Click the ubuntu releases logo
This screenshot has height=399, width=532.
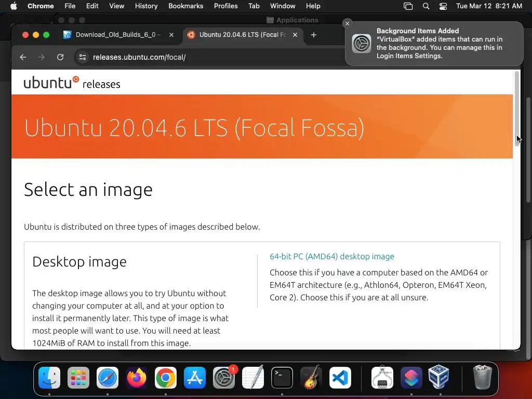pyautogui.click(x=72, y=83)
